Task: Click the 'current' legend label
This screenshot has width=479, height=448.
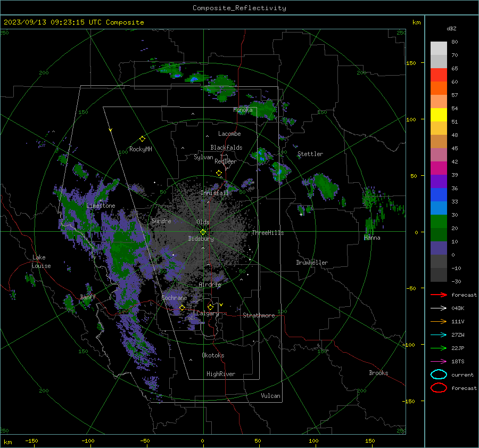Action: point(463,375)
